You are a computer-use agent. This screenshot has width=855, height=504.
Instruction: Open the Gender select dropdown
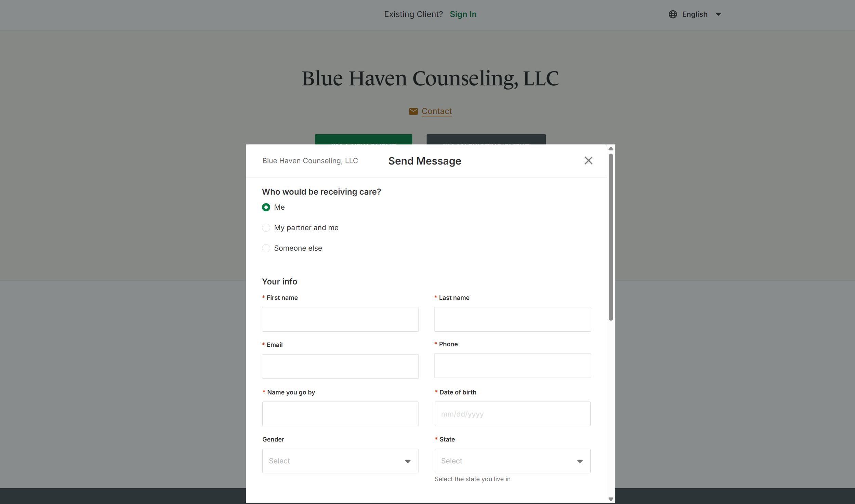340,461
